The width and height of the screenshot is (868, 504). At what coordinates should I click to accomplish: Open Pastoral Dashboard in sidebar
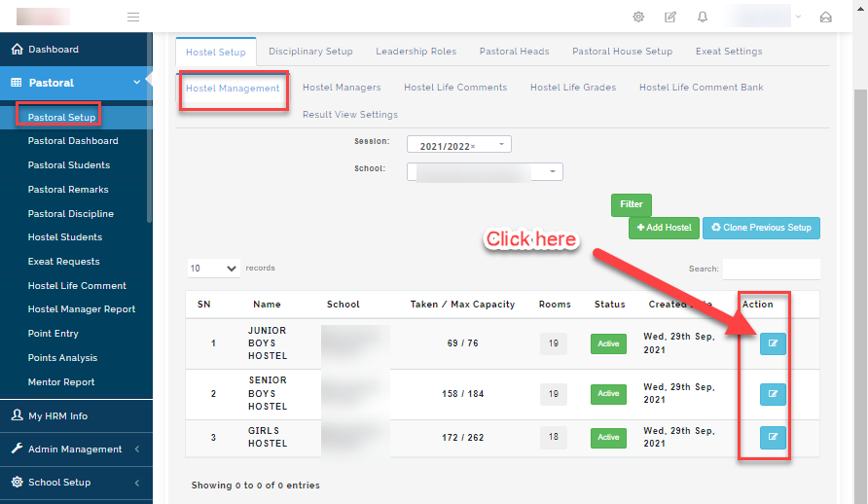point(73,140)
